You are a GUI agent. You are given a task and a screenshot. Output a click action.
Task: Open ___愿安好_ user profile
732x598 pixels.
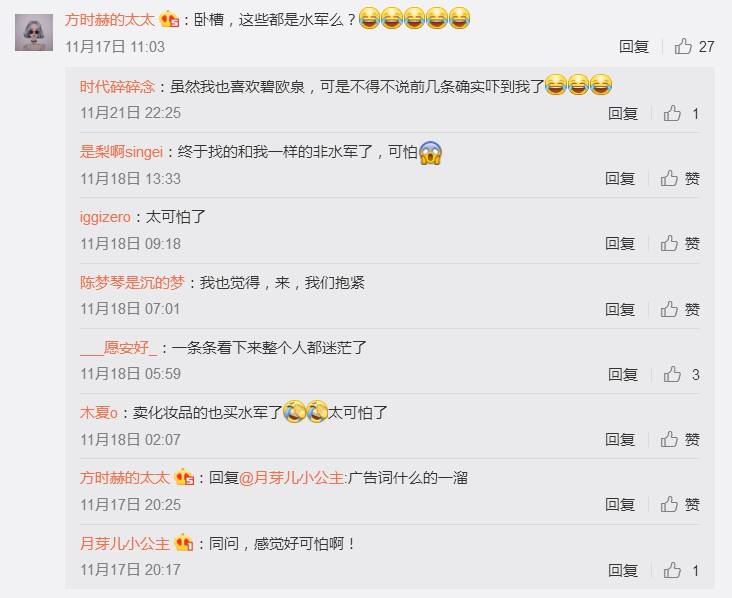(119, 348)
